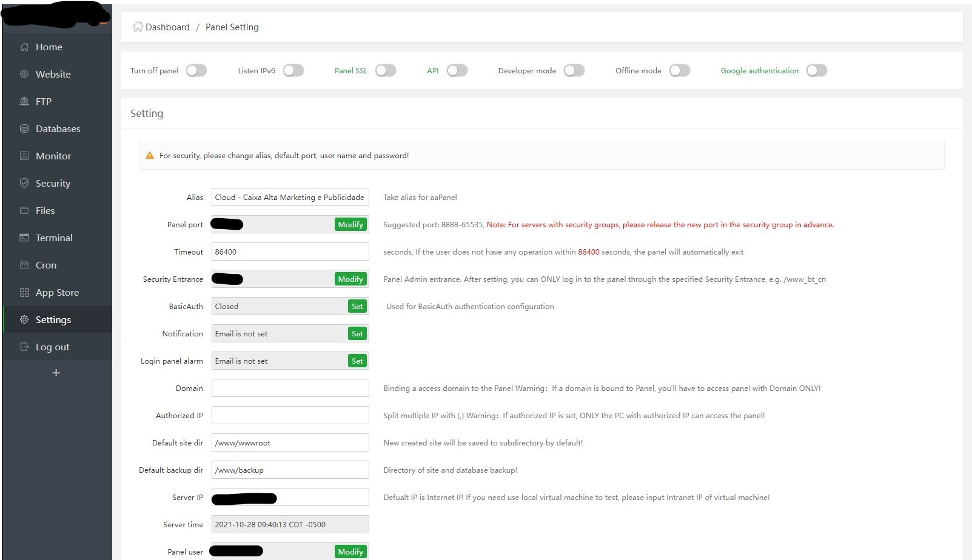This screenshot has height=560, width=972.
Task: Enable the Google authentication switch
Action: pos(817,70)
